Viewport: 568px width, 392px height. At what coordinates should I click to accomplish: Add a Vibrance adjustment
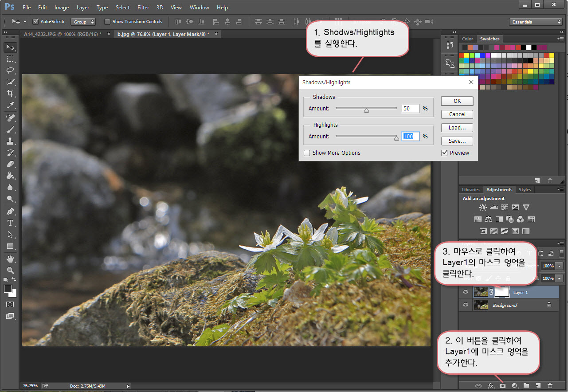[x=526, y=208]
